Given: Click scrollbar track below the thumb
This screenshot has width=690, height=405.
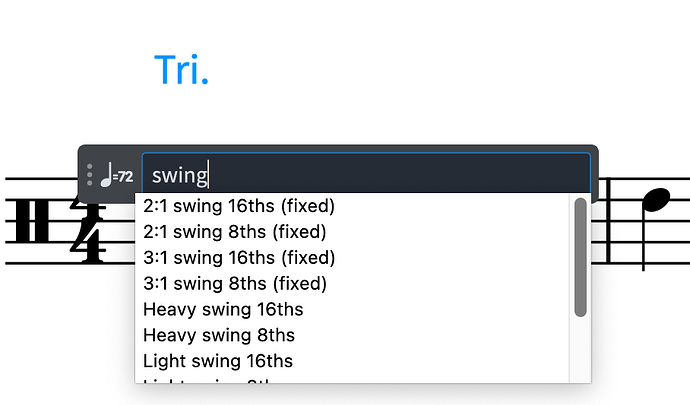Looking at the screenshot, I should (580, 350).
